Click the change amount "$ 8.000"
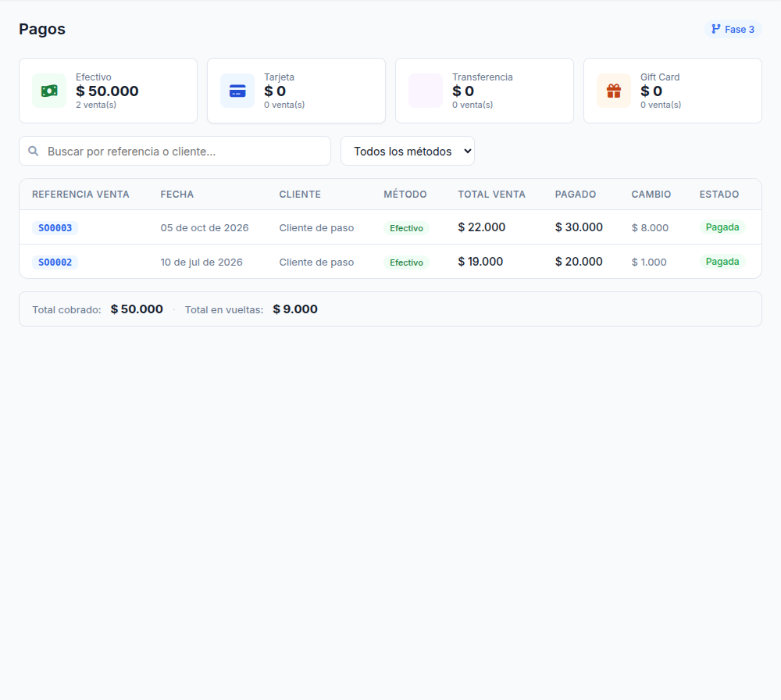Screen dimensions: 781x700 pyautogui.click(x=650, y=227)
